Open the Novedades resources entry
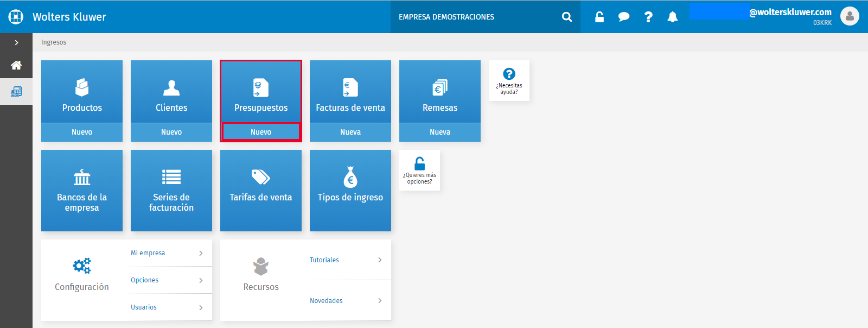868x328 pixels. (x=346, y=301)
